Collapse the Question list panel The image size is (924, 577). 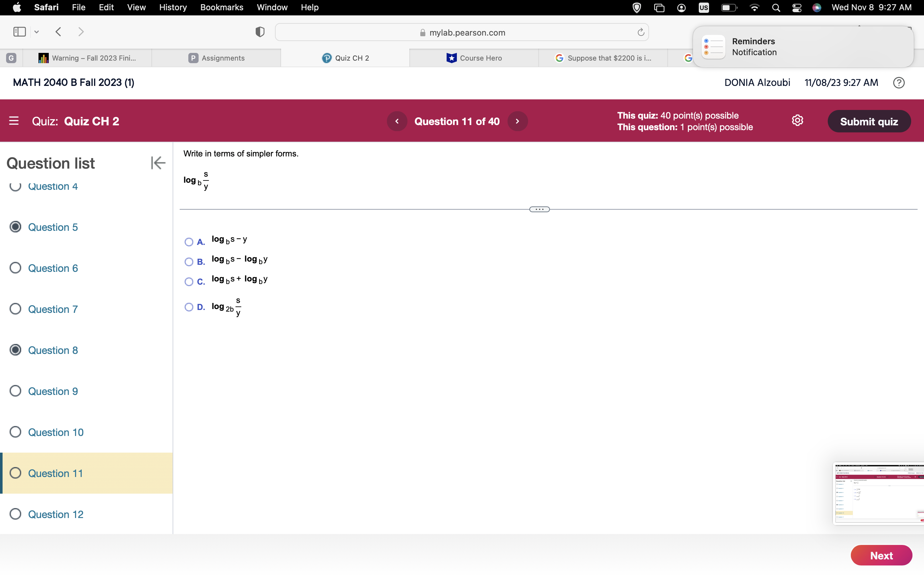(x=158, y=163)
